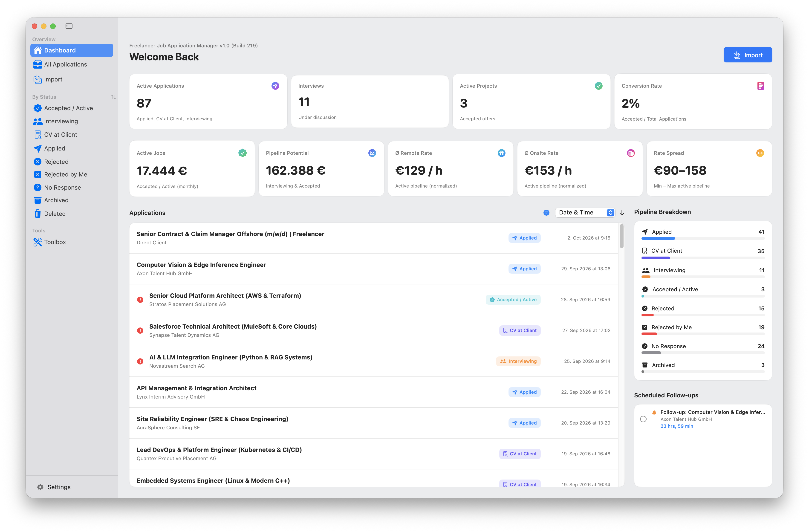The width and height of the screenshot is (809, 532).
Task: Open Follow-up: Computer Vision & Edge Infer…
Action: 713,412
